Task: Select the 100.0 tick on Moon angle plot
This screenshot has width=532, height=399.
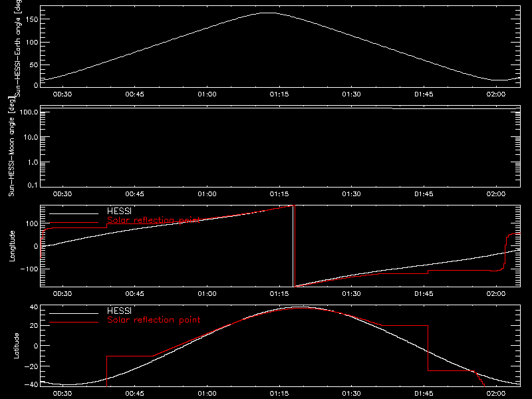Action: 29,112
